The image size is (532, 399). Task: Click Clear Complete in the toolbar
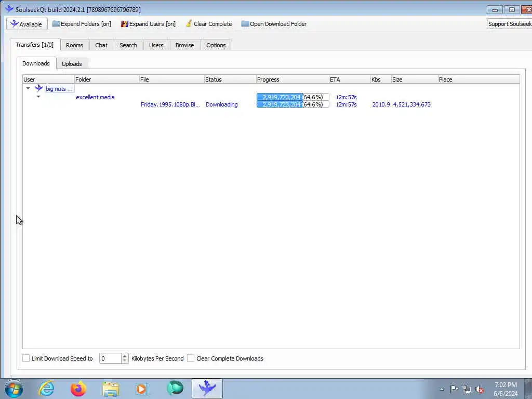point(209,24)
